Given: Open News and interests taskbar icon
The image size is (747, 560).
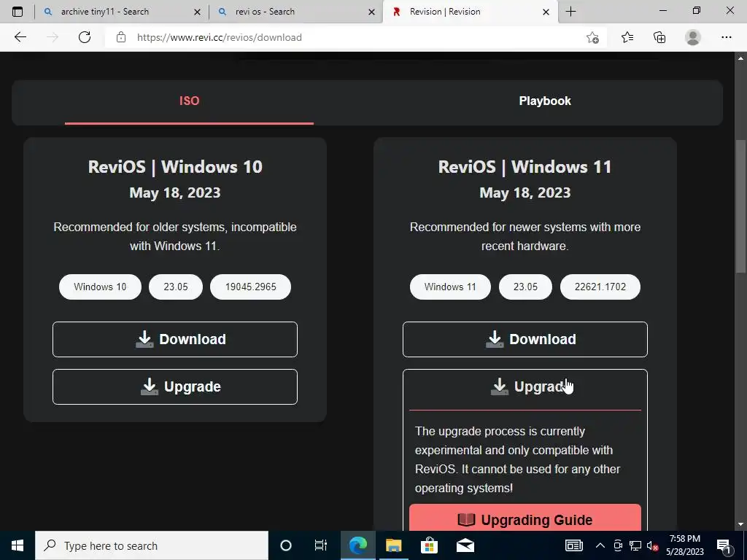Looking at the screenshot, I should (x=573, y=545).
